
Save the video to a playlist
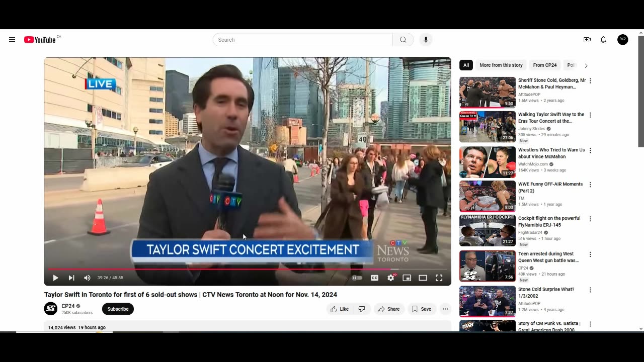click(x=422, y=309)
